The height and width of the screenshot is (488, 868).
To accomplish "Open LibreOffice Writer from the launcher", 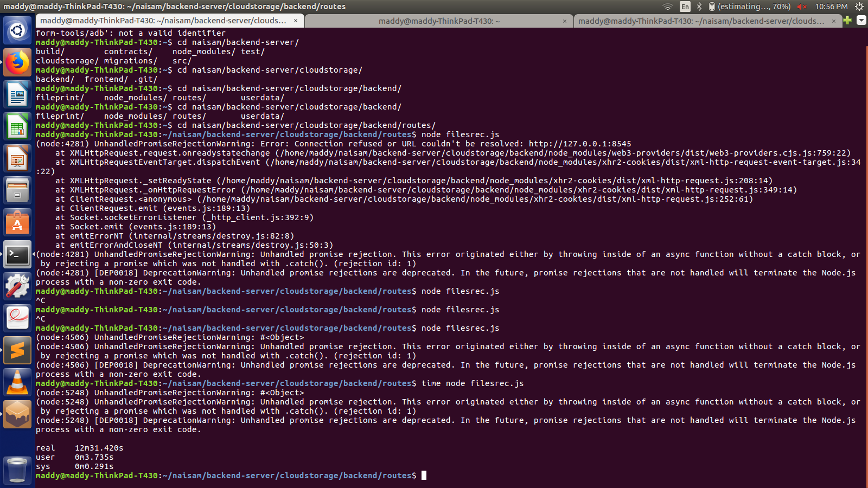I will tap(17, 95).
